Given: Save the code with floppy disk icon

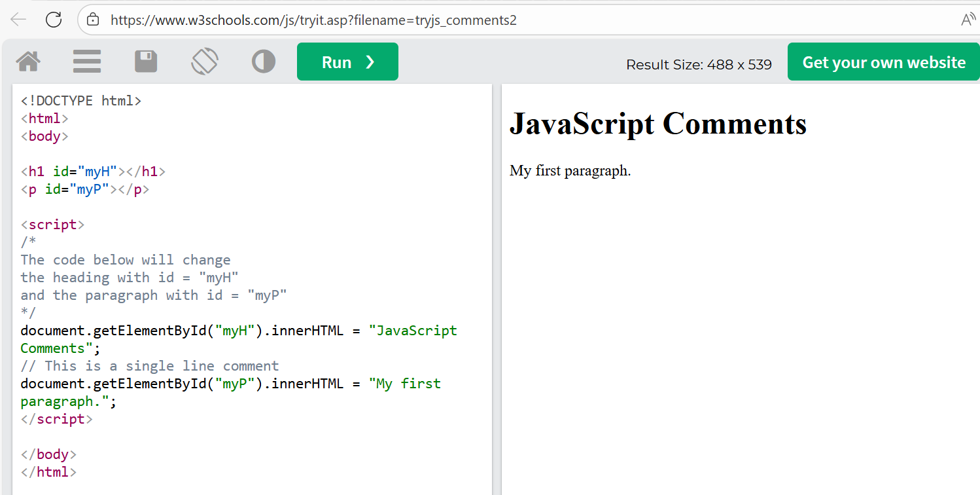Looking at the screenshot, I should pos(146,62).
